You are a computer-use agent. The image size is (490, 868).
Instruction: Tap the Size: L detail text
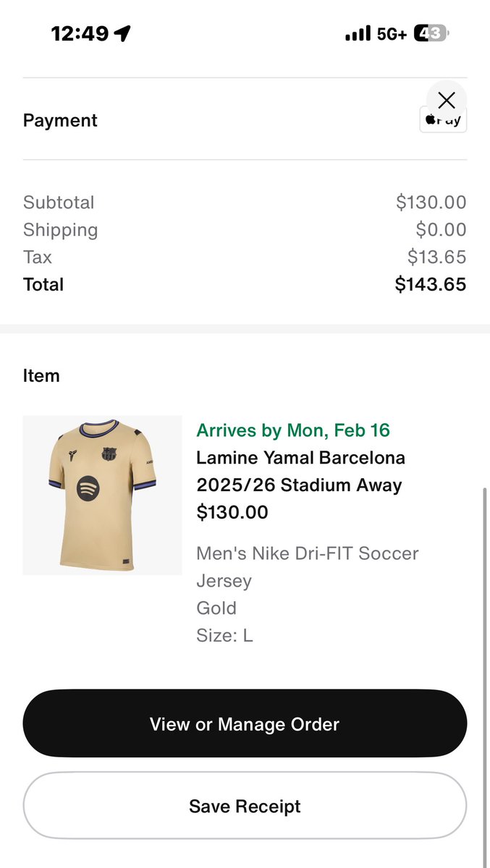[x=224, y=636]
